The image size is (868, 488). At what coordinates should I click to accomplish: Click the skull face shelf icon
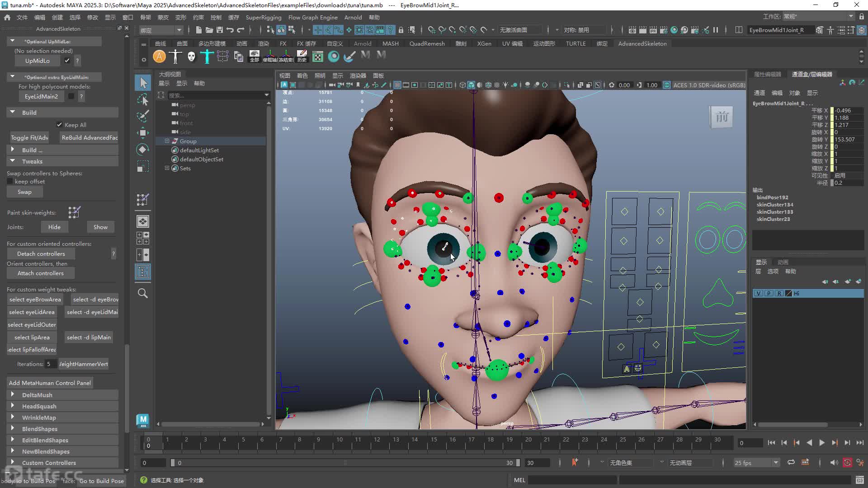[x=191, y=56]
